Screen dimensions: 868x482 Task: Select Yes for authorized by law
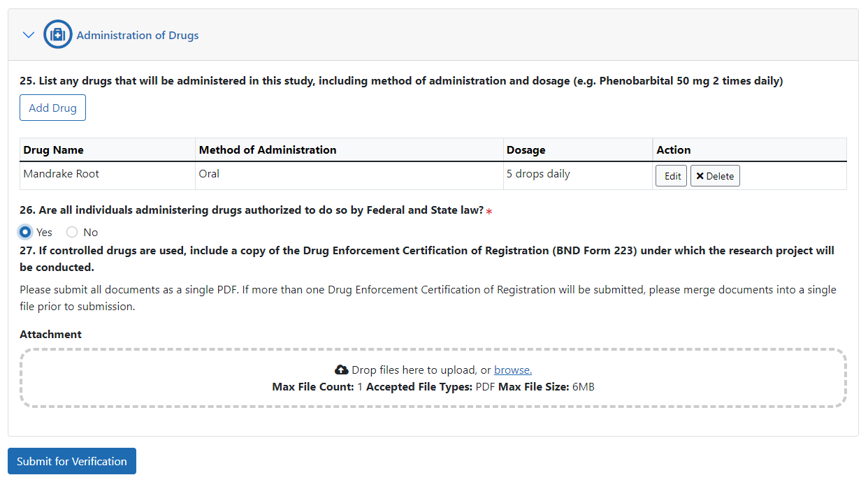click(26, 232)
